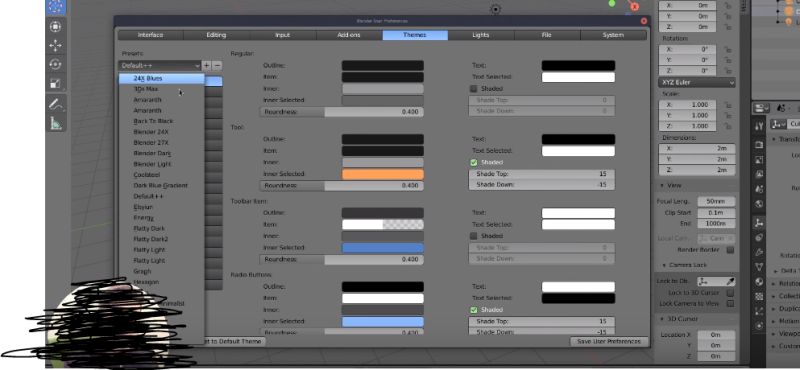Remove preset with minus button
This screenshot has width=800, height=370.
217,65
